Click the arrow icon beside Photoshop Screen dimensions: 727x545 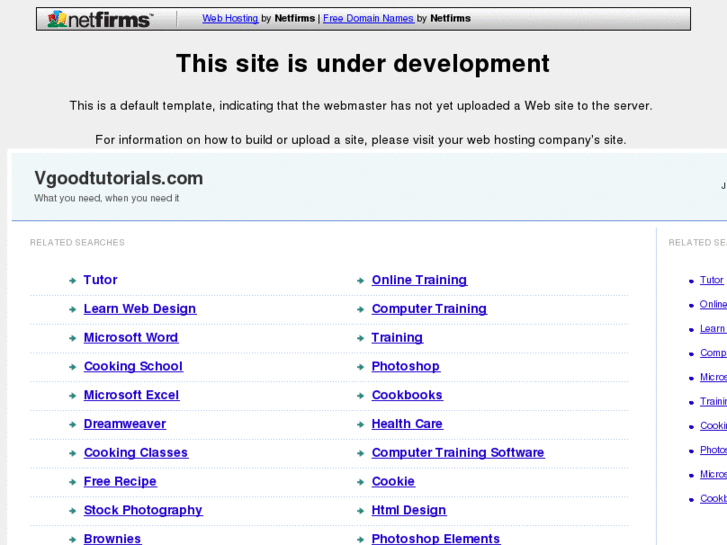(361, 367)
